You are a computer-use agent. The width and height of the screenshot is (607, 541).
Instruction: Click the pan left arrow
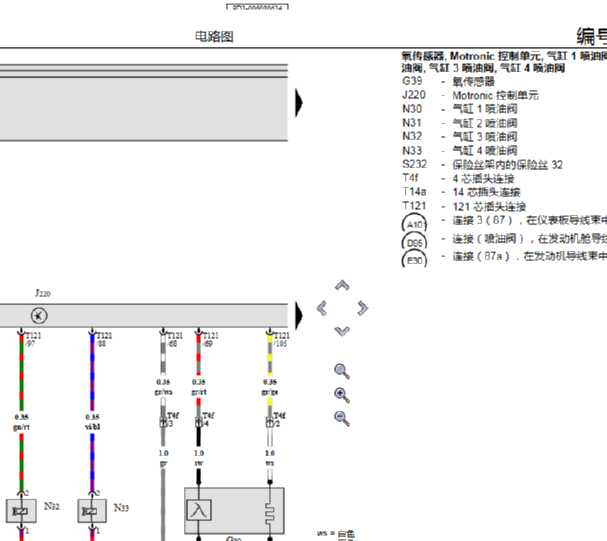[x=321, y=308]
